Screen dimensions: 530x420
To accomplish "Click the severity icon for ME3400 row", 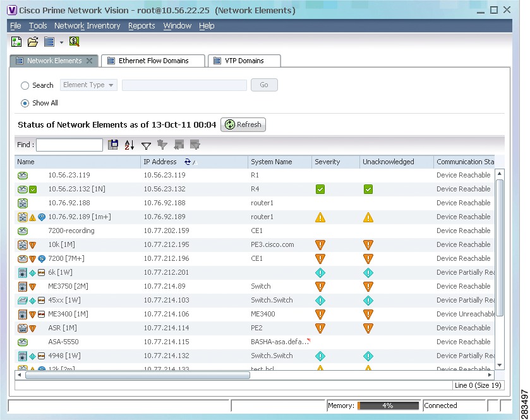I will pos(320,315).
